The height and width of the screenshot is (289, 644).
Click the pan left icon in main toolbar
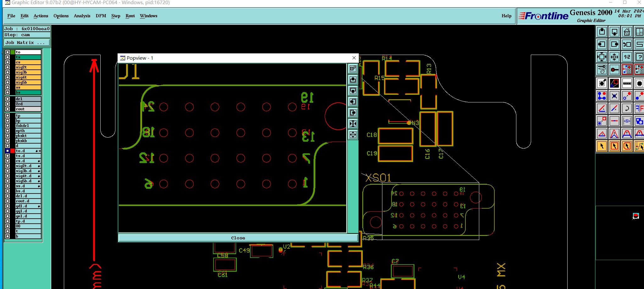tap(602, 44)
